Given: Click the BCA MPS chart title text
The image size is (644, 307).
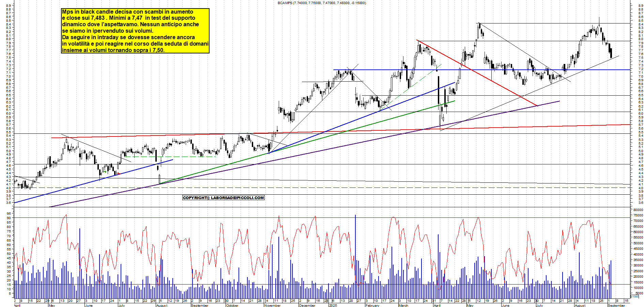Looking at the screenshot, I should [x=322, y=3].
